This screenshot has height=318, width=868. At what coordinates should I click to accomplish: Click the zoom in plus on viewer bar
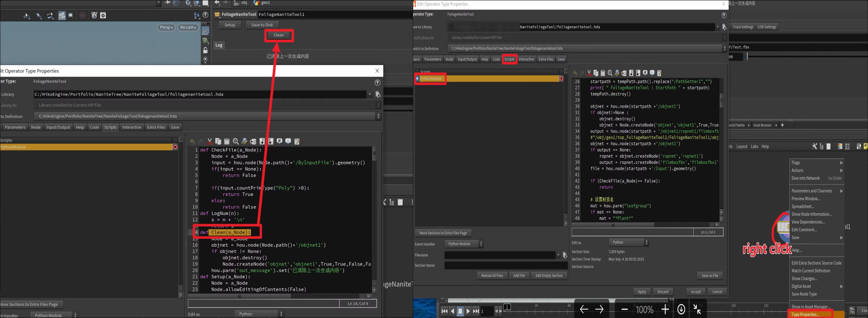point(665,309)
